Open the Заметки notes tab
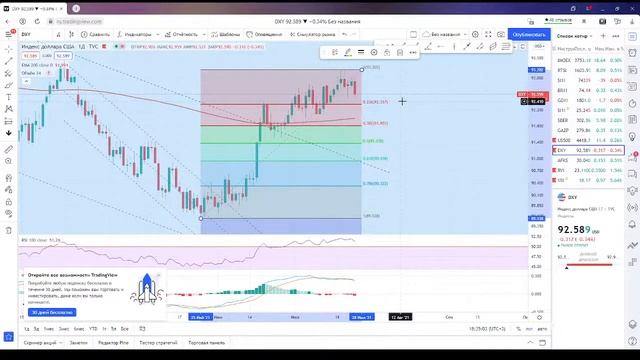 [78, 343]
